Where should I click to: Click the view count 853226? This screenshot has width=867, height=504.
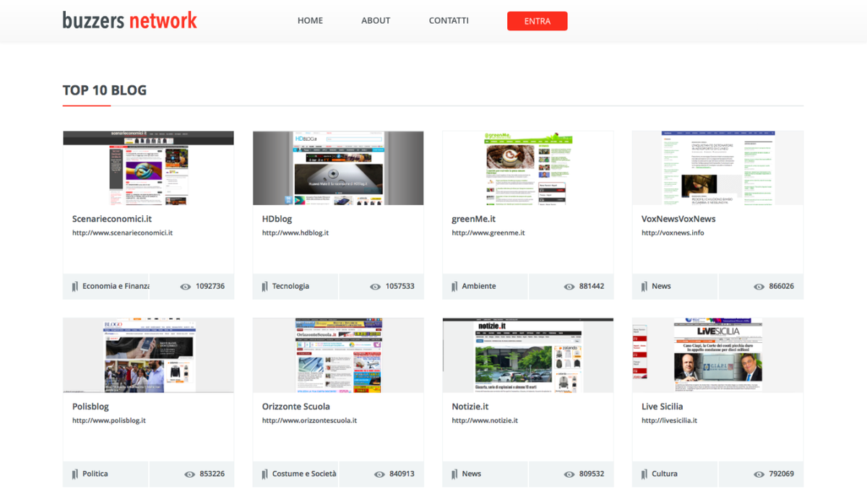coord(212,474)
